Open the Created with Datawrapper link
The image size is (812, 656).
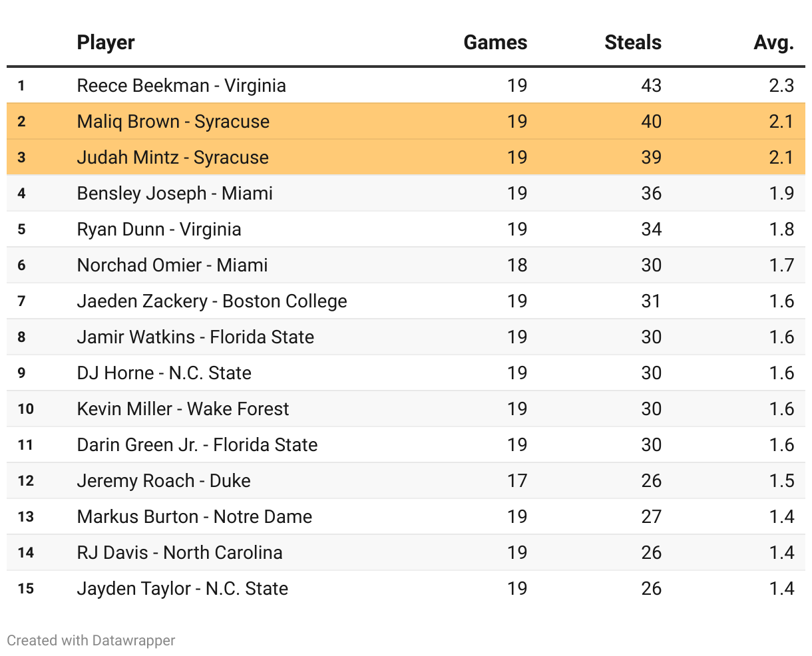point(91,641)
